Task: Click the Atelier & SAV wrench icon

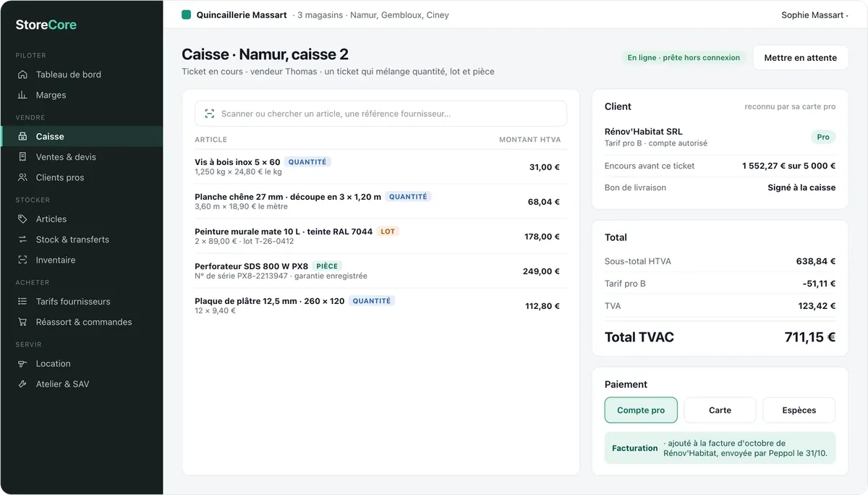Action: click(x=22, y=384)
